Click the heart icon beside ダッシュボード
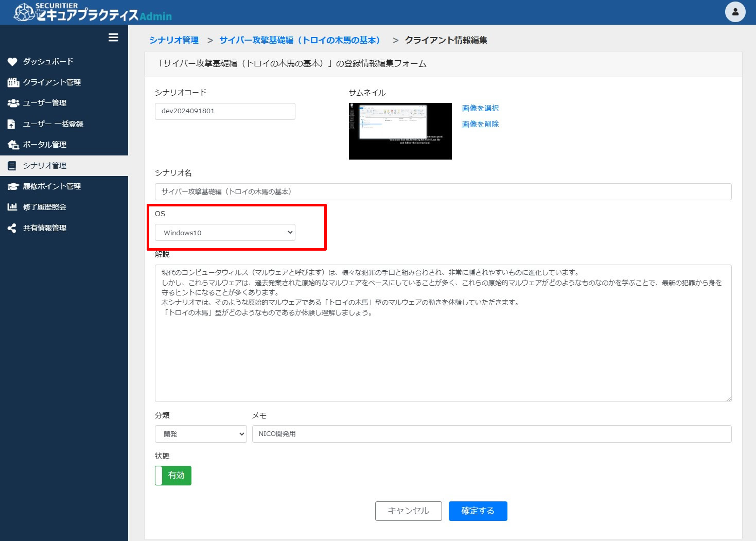This screenshot has height=541, width=756. pyautogui.click(x=12, y=62)
